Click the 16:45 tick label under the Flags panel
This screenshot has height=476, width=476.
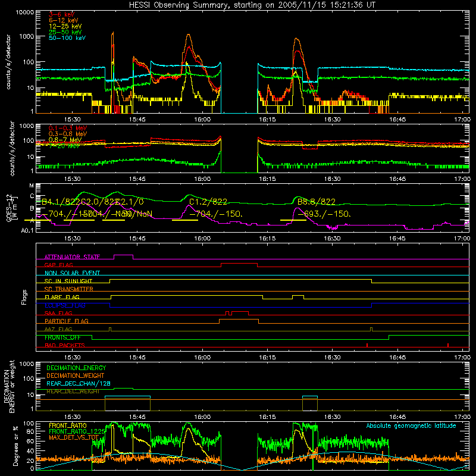397,358
